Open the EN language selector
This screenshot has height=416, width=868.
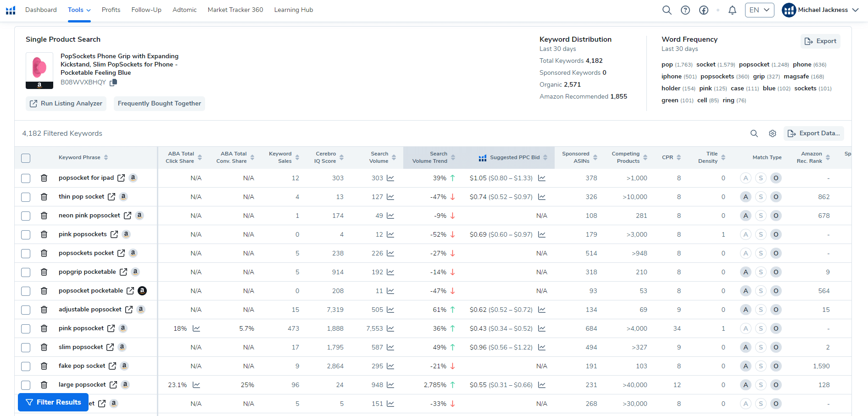tap(760, 10)
